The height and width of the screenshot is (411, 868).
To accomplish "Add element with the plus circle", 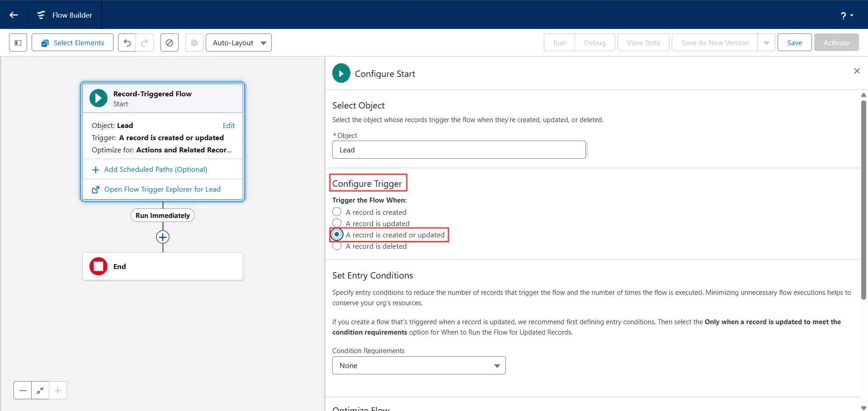I will point(163,237).
